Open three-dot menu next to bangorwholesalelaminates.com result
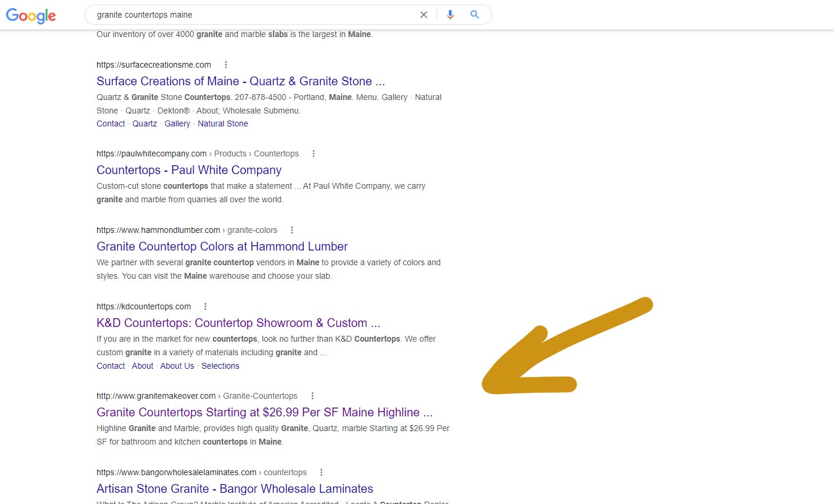This screenshot has height=504, width=834. [x=321, y=472]
